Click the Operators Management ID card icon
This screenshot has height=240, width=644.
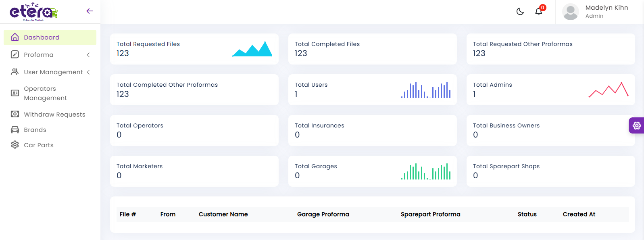click(15, 93)
